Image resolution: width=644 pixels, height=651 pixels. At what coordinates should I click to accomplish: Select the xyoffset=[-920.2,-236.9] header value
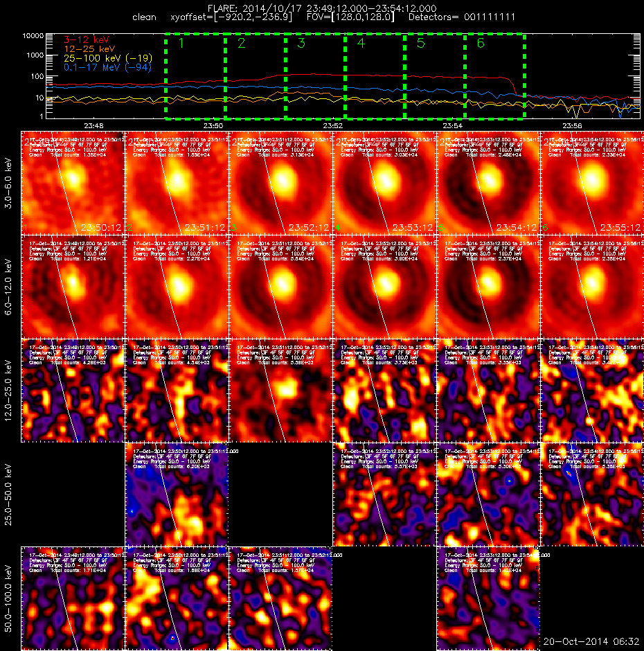coord(231,17)
